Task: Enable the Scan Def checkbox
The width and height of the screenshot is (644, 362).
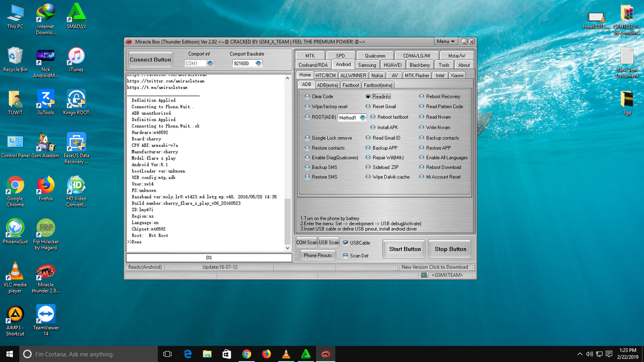Action: coord(346,255)
